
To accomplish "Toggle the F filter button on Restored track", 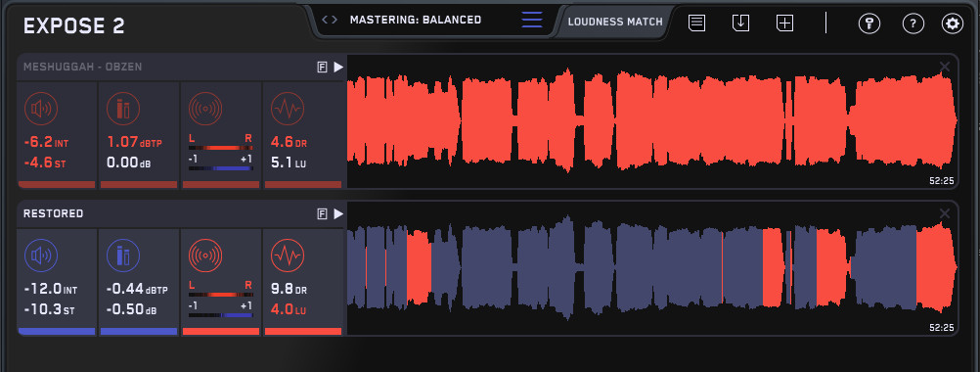I will (322, 213).
